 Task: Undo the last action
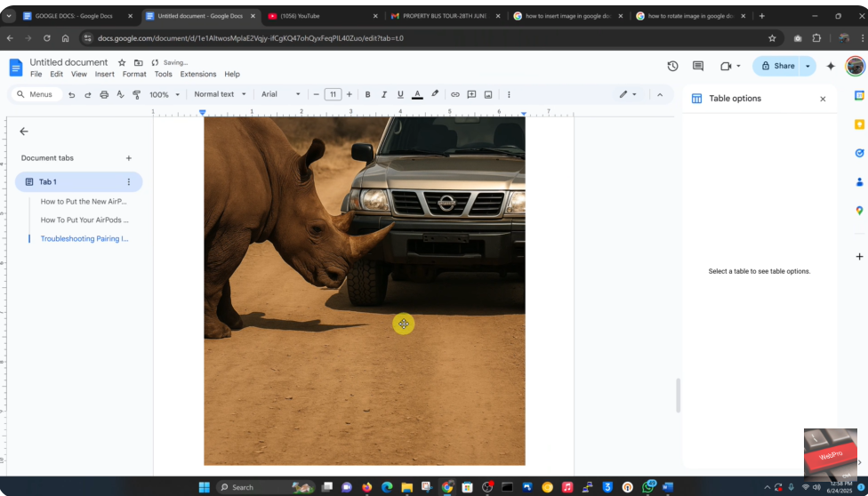point(71,94)
